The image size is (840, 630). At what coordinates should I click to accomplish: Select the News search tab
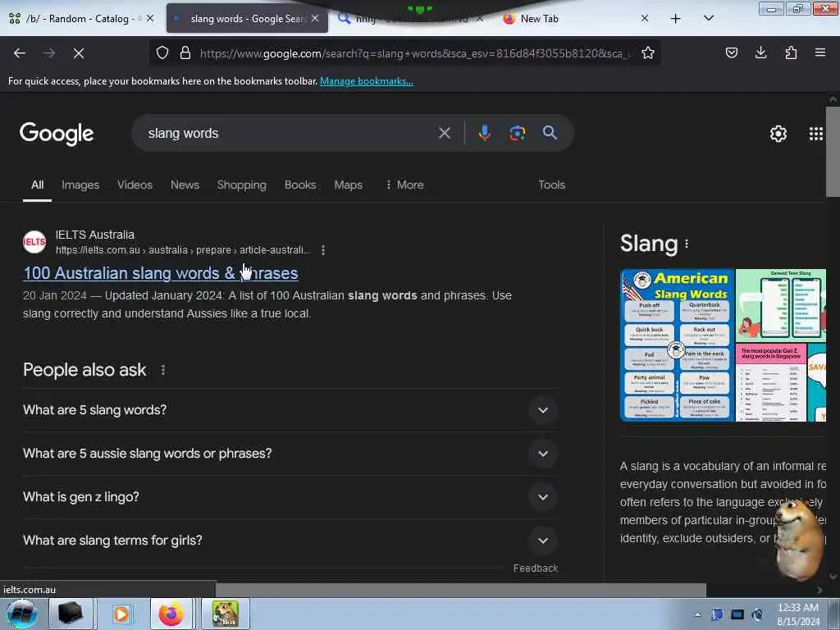tap(185, 185)
